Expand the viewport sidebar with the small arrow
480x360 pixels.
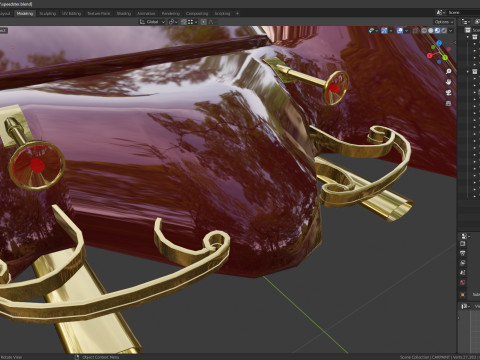[x=454, y=43]
